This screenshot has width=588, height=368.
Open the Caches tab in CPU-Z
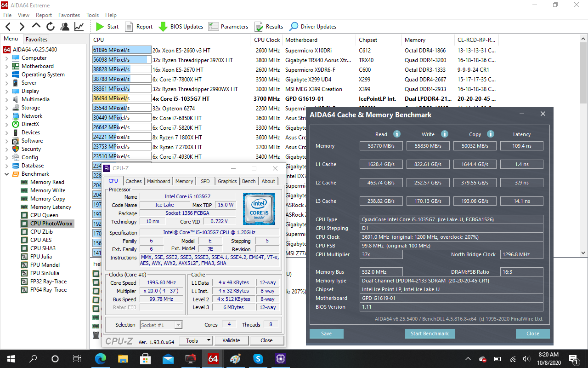point(134,181)
